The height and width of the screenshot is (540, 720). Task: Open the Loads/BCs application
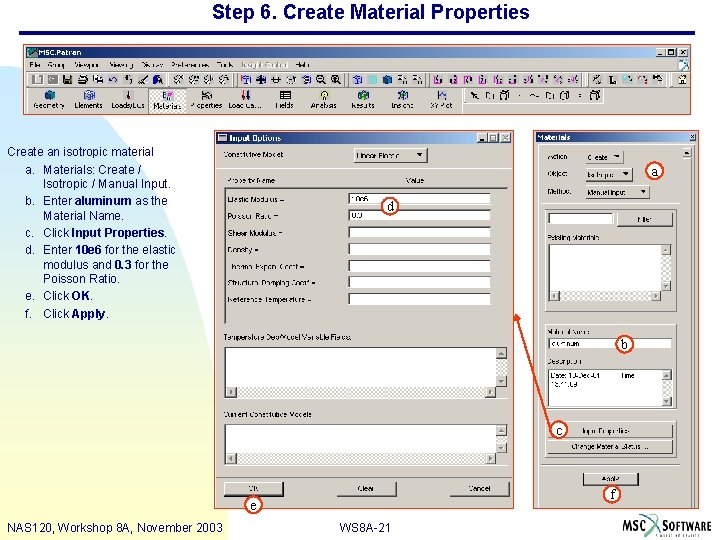128,100
